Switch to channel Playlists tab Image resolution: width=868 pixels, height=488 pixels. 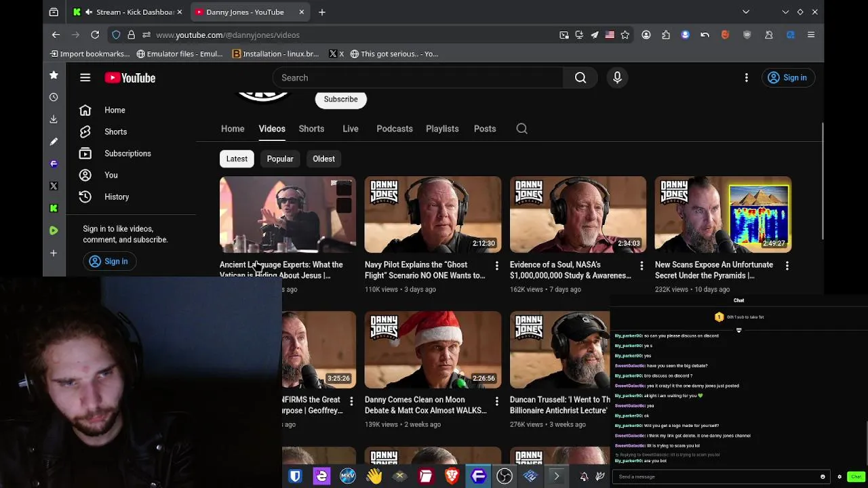click(442, 129)
